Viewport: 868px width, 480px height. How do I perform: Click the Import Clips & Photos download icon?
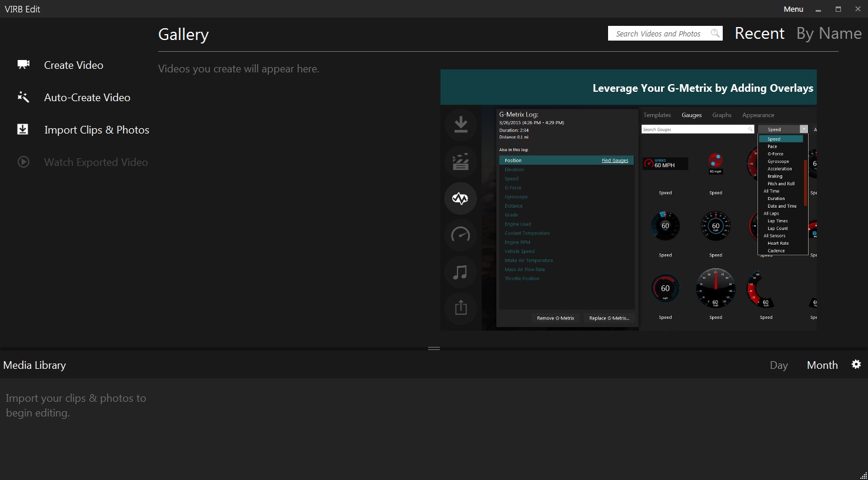23,129
